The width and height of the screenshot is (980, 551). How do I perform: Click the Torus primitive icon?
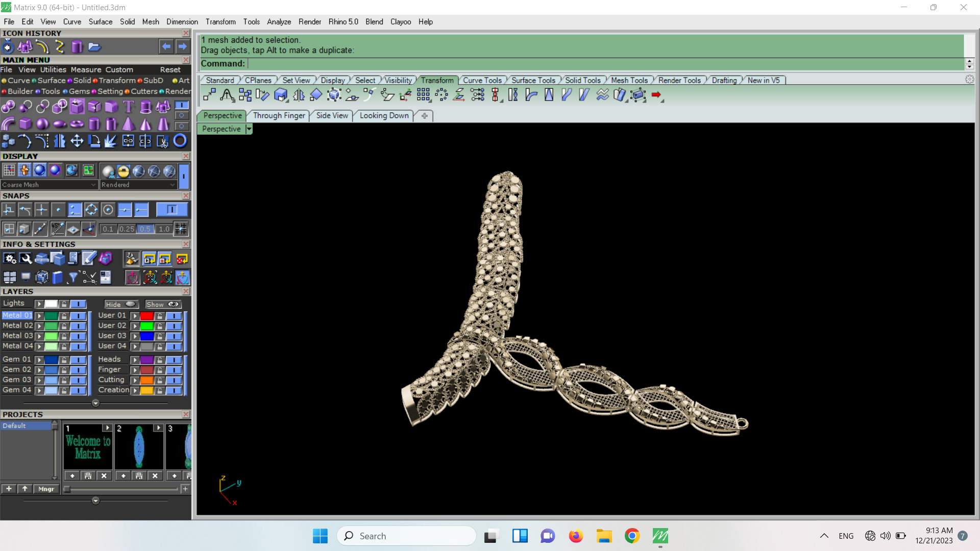click(77, 124)
